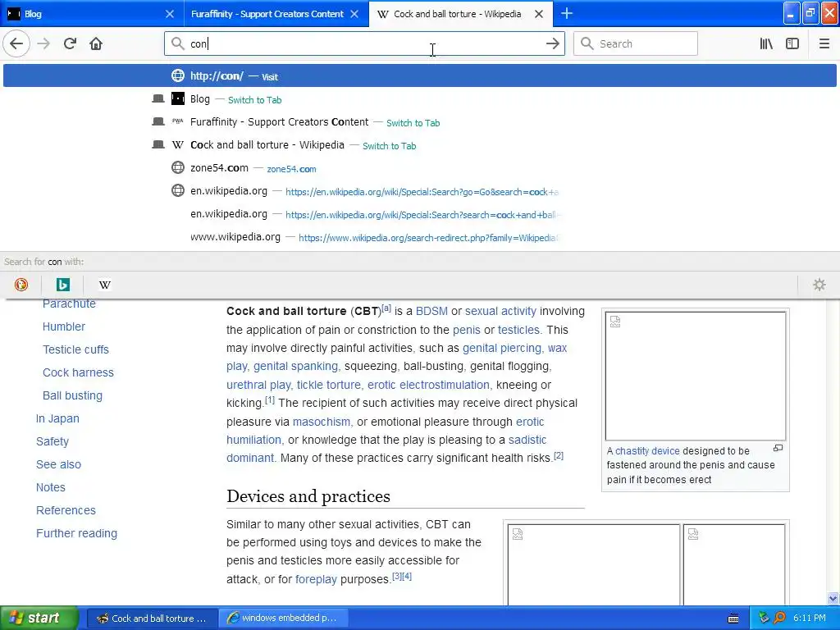The height and width of the screenshot is (630, 840).
Task: Select the www.wikipedia.org search-redirect suggestion
Action: [419, 237]
